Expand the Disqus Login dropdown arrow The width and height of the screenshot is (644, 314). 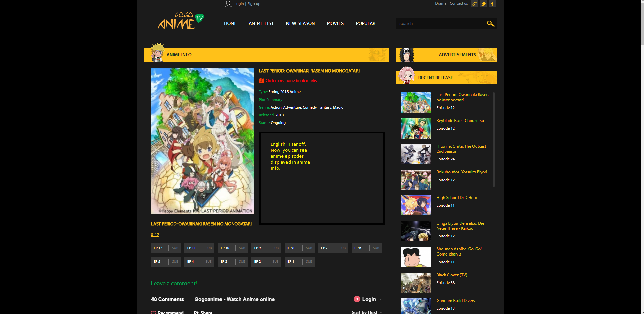381,299
